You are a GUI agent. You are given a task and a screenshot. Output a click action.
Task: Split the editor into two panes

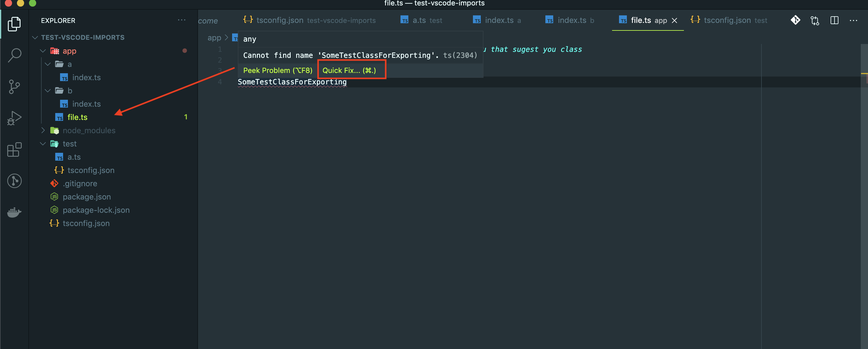point(834,20)
